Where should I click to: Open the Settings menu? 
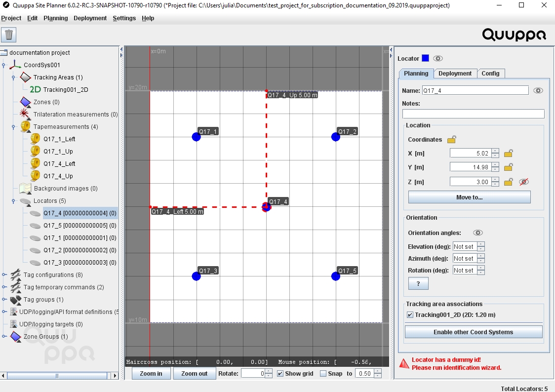click(124, 18)
